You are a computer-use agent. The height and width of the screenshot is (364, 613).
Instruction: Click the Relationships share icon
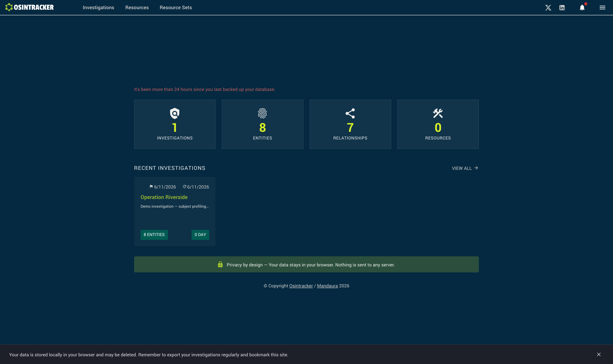click(350, 113)
